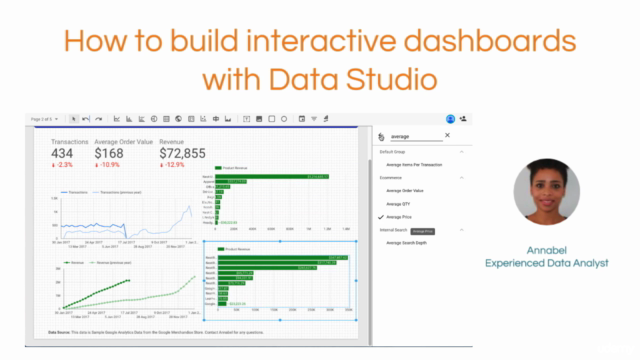Click the Data Source note text
Viewport: 640px width, 360px height.
click(156, 333)
